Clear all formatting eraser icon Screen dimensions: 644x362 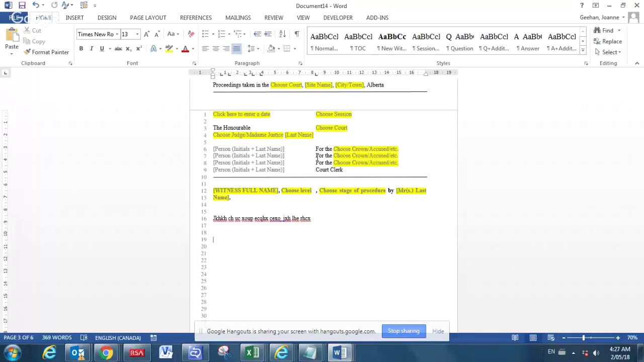coord(191,34)
